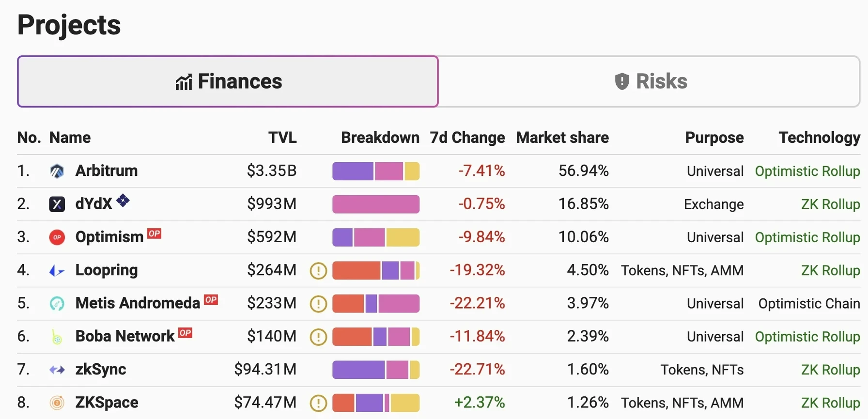Click the 56.94% market share value
The image size is (868, 419).
pyautogui.click(x=584, y=171)
